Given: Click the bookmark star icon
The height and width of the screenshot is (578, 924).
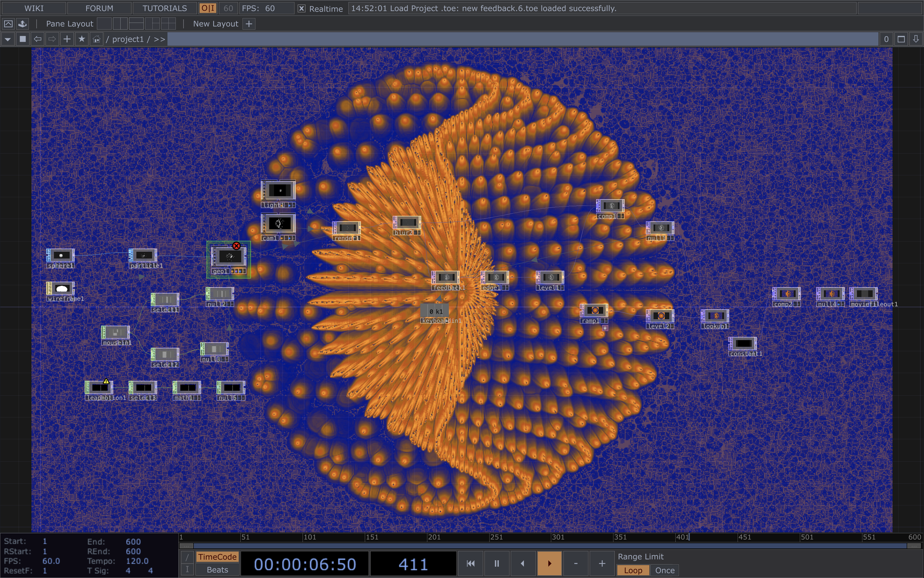Looking at the screenshot, I should (x=82, y=39).
